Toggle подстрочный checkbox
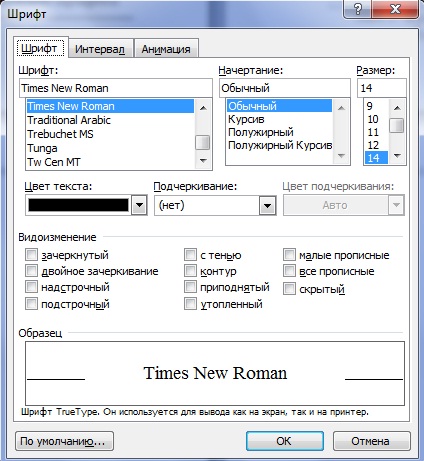Screen dimensions: 424x461 click(31, 304)
